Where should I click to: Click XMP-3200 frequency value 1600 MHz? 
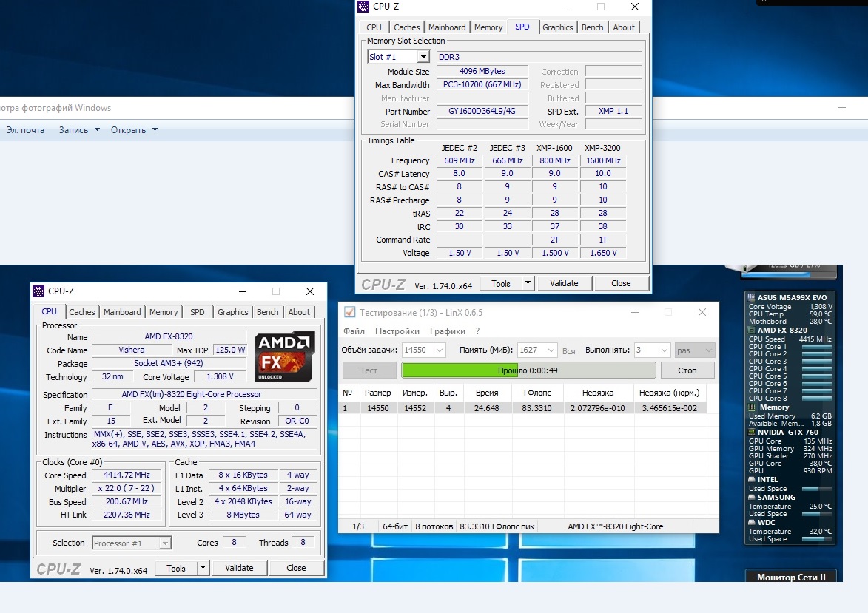click(603, 160)
